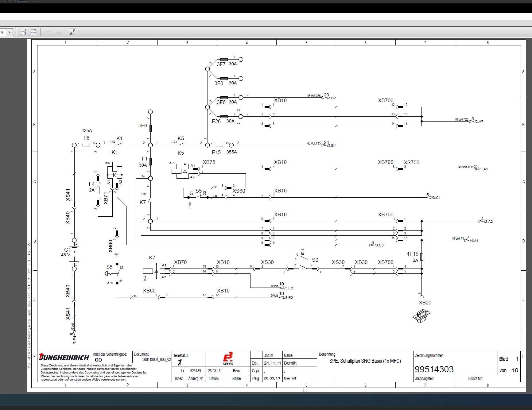Viewport: 532px width, 410px height.
Task: Click the F15 fuse label
Action: click(216, 152)
